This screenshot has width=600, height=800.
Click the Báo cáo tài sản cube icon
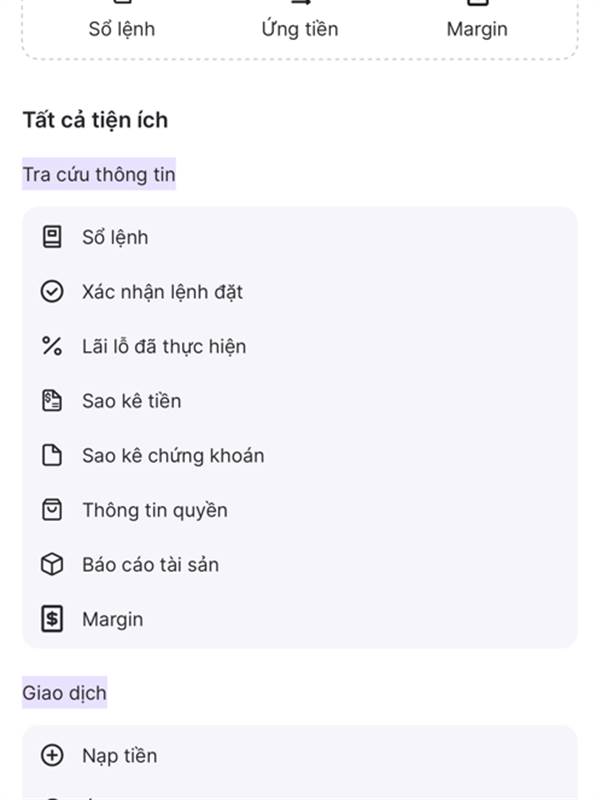51,565
